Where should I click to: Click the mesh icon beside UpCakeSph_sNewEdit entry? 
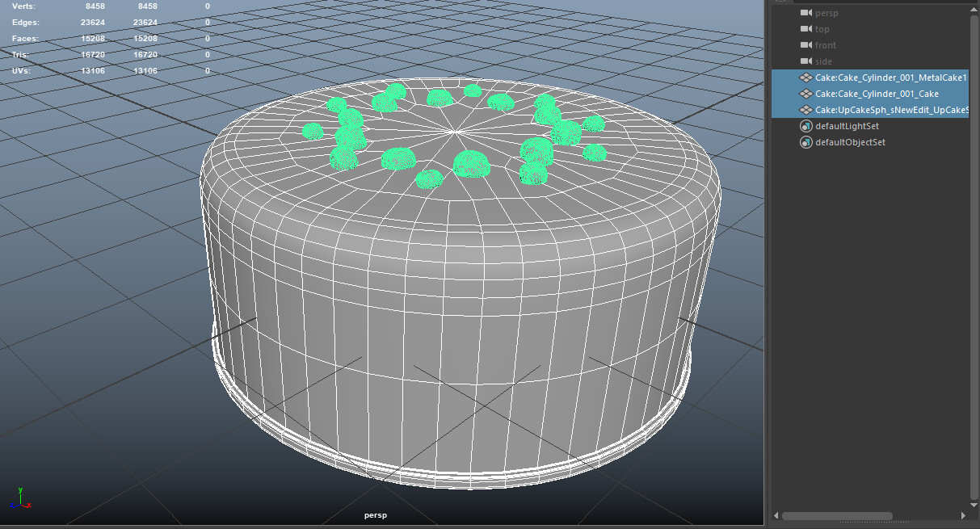point(806,109)
